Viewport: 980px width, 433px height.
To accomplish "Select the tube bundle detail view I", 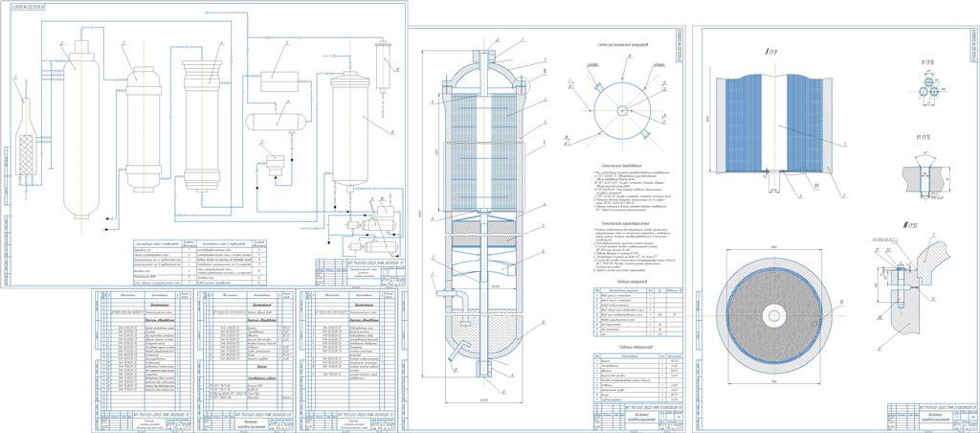I will click(775, 125).
